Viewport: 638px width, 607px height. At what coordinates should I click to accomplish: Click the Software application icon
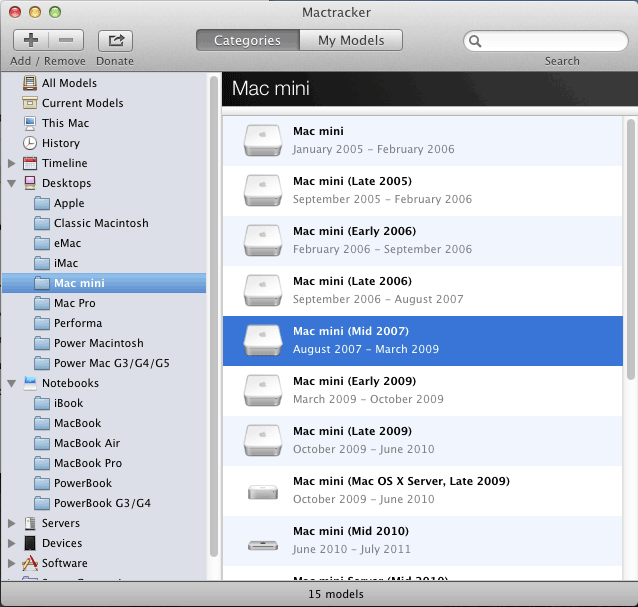(x=30, y=563)
